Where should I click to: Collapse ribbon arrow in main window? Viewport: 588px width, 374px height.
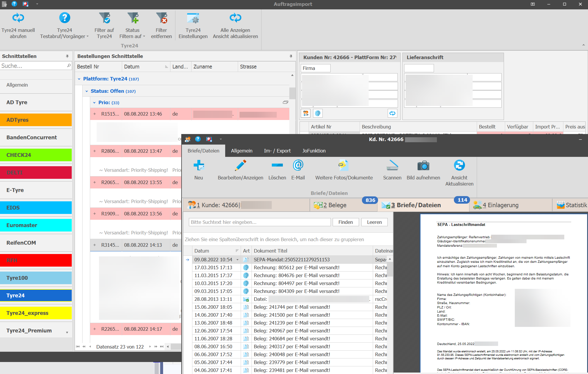click(584, 45)
